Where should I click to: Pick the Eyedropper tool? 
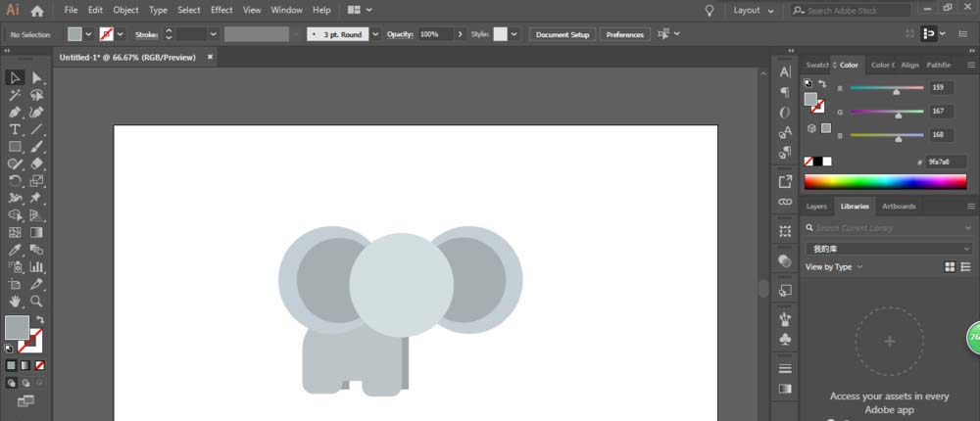(15, 250)
